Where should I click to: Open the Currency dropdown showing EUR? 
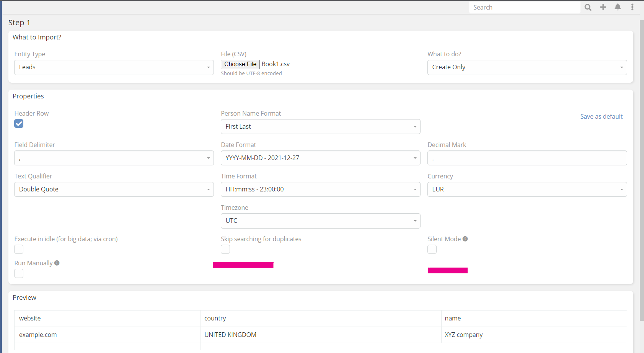pyautogui.click(x=527, y=190)
